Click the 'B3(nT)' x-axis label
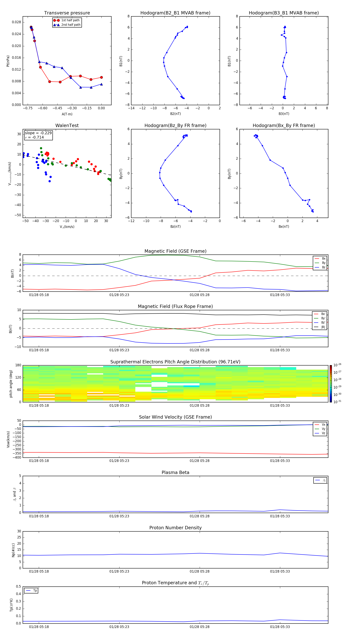351x644 pixels. click(x=284, y=114)
